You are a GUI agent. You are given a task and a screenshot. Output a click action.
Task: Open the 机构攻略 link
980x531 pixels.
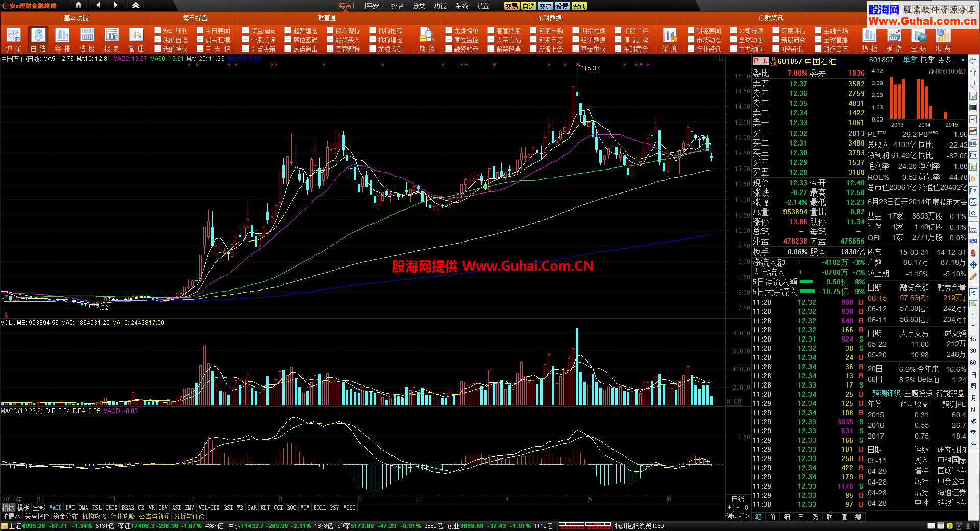click(x=94, y=517)
